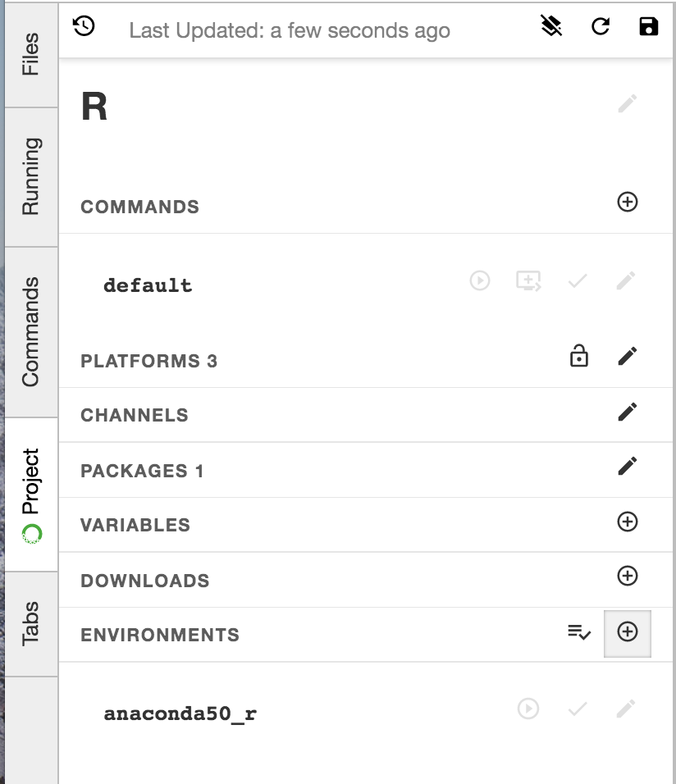Toggle the Platforms lock icon
676x784 pixels.
click(x=579, y=357)
